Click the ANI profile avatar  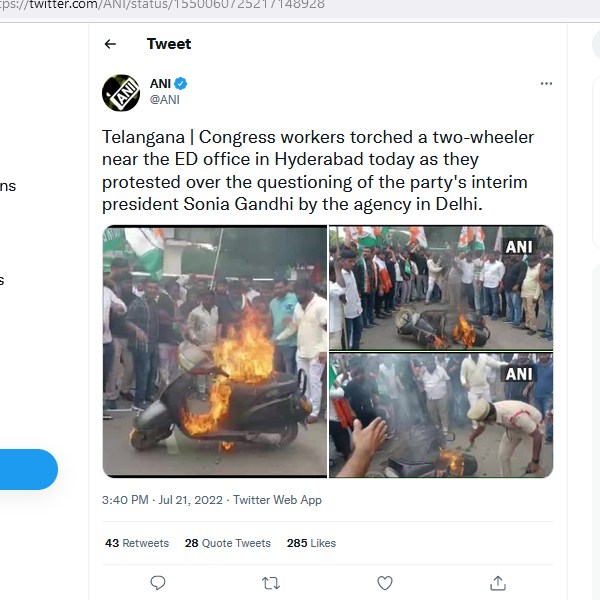121,92
